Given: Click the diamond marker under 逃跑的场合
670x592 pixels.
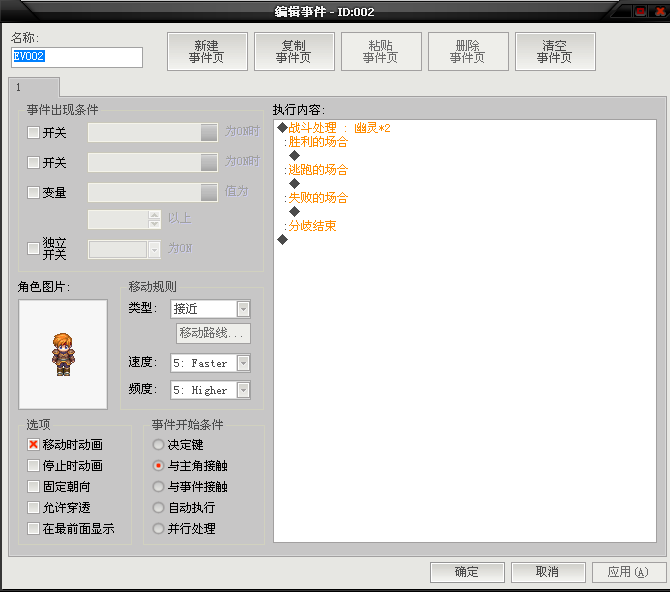Looking at the screenshot, I should click(294, 184).
